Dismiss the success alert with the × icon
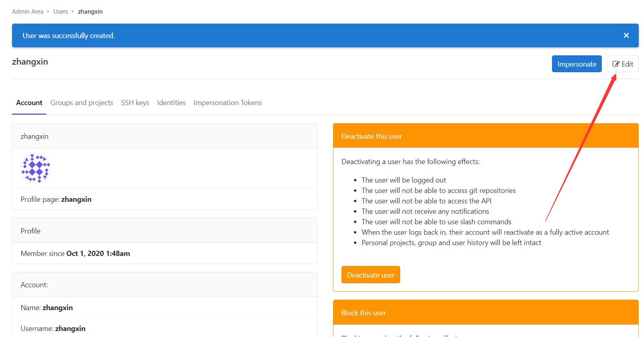The width and height of the screenshot is (644, 337). click(x=626, y=35)
